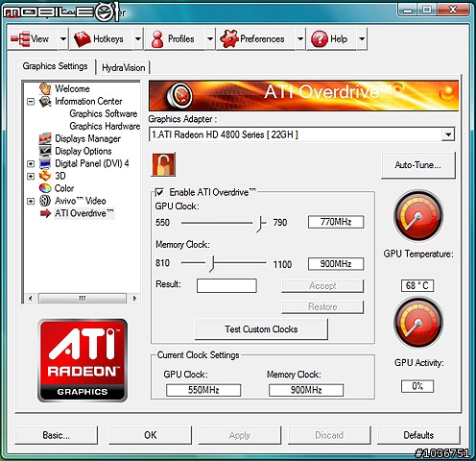Click the Welcome hand icon
This screenshot has height=461, width=476.
45,88
